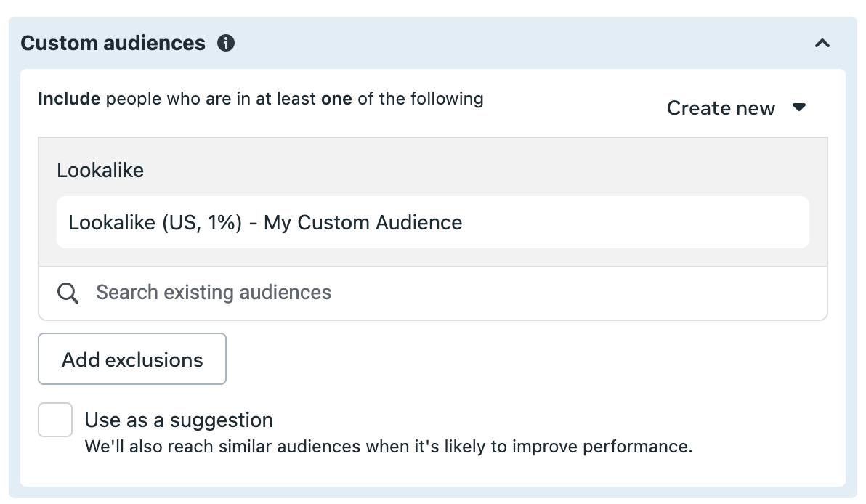Click the Custom audiences section title

click(x=113, y=43)
